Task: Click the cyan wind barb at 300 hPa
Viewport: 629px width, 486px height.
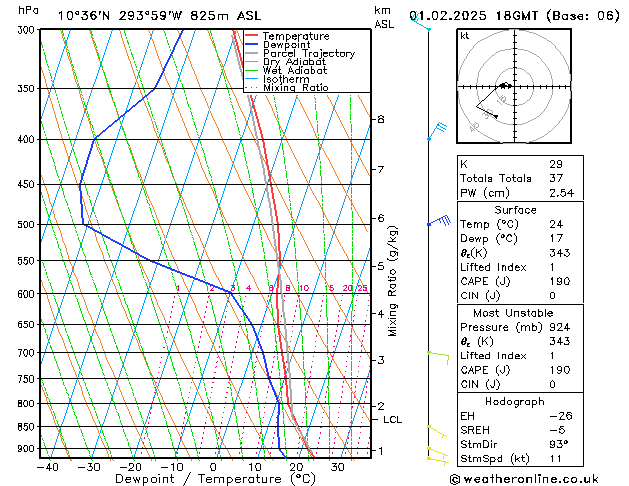Action: 421,22
